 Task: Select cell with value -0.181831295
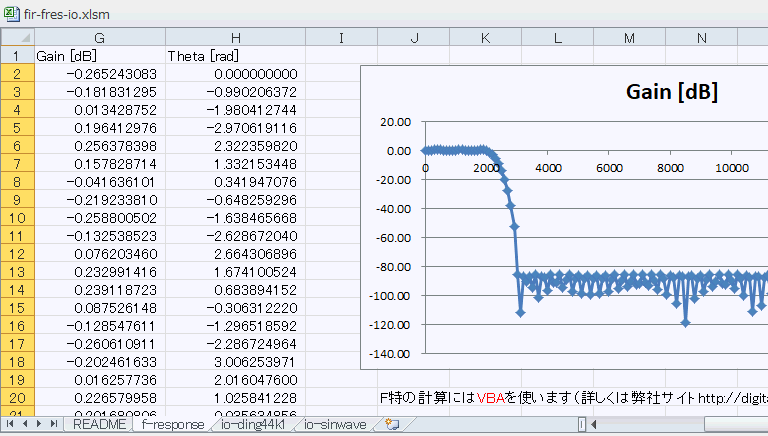pos(100,92)
